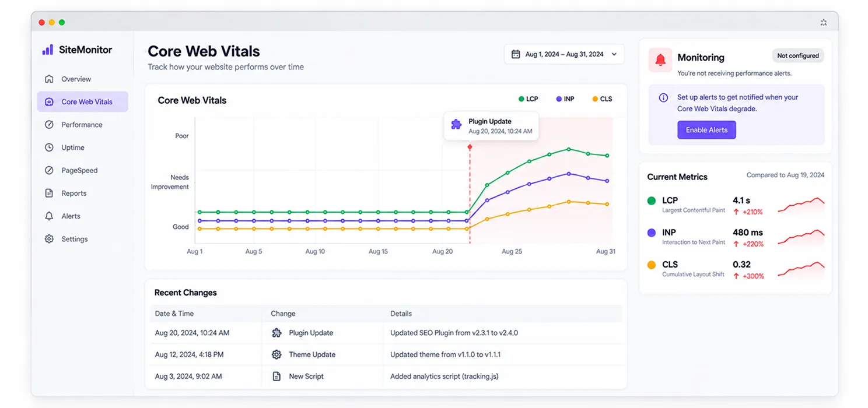868x408 pixels.
Task: Go to the Performance menu item
Action: [x=82, y=125]
